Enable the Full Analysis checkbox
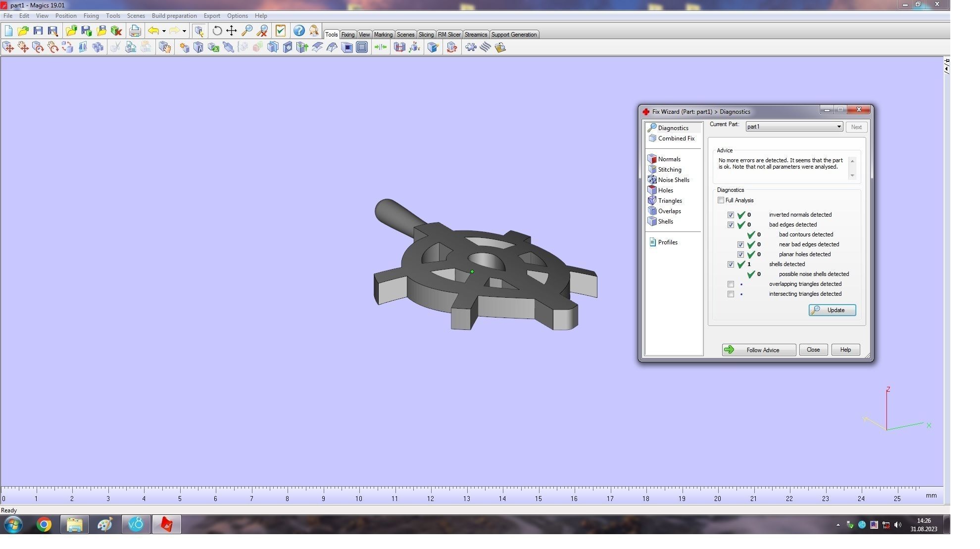This screenshot has width=980, height=549. coord(721,200)
